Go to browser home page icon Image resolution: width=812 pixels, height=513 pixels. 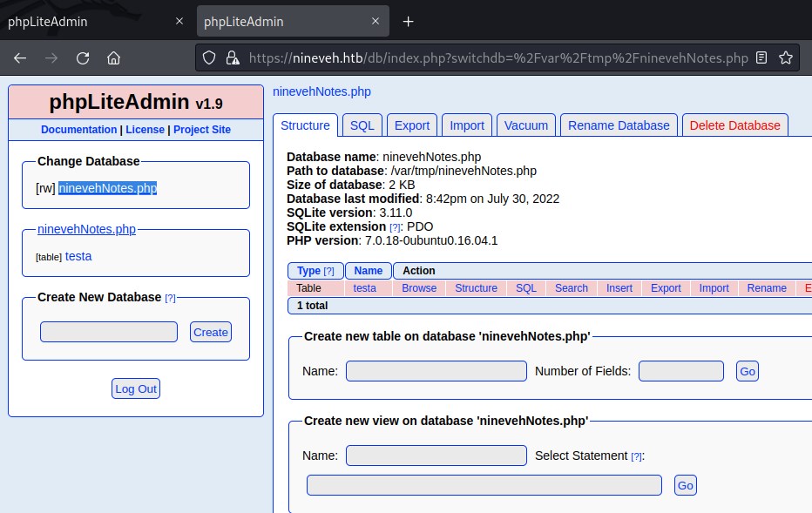click(x=113, y=58)
